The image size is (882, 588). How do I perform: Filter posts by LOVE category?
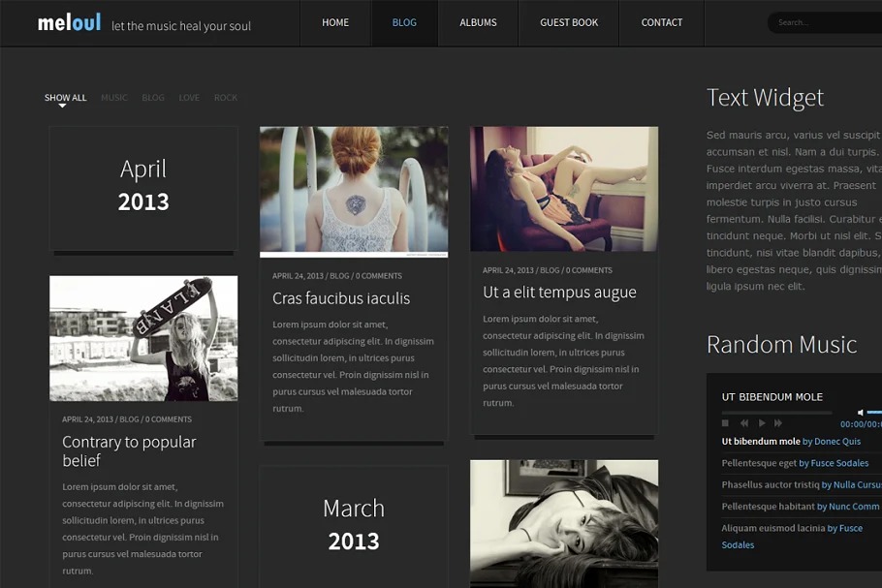[x=189, y=98]
